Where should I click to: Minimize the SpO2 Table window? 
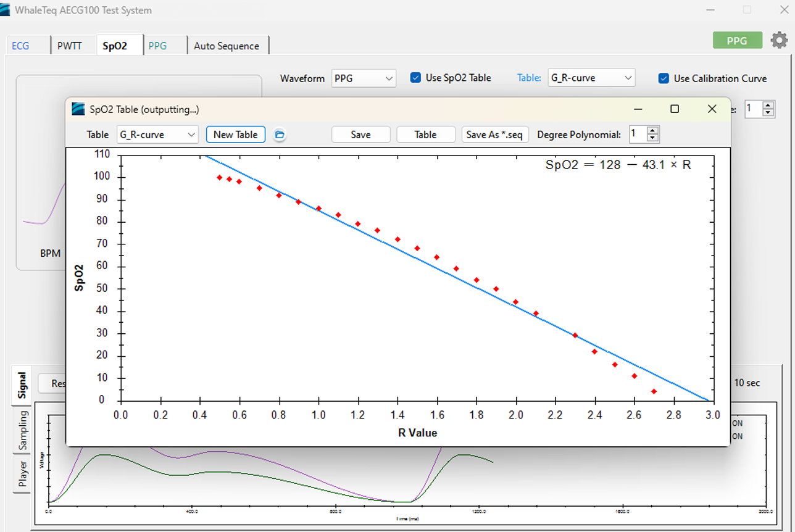click(x=638, y=109)
